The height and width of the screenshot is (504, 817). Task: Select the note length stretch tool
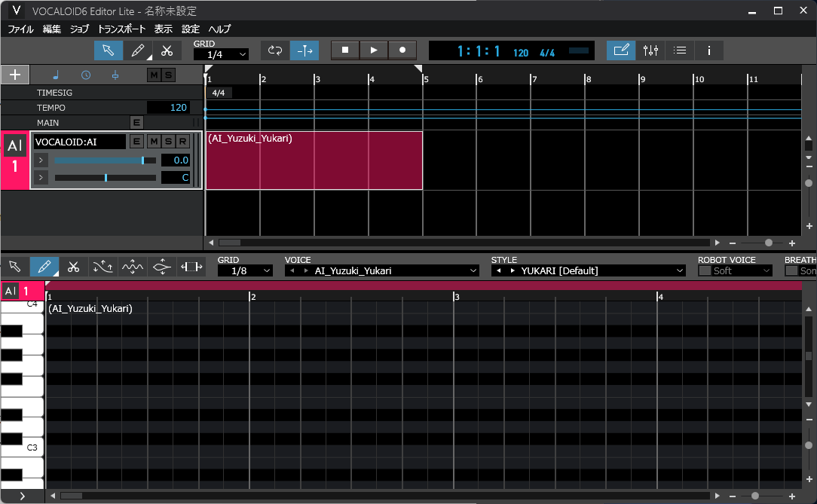coord(191,267)
